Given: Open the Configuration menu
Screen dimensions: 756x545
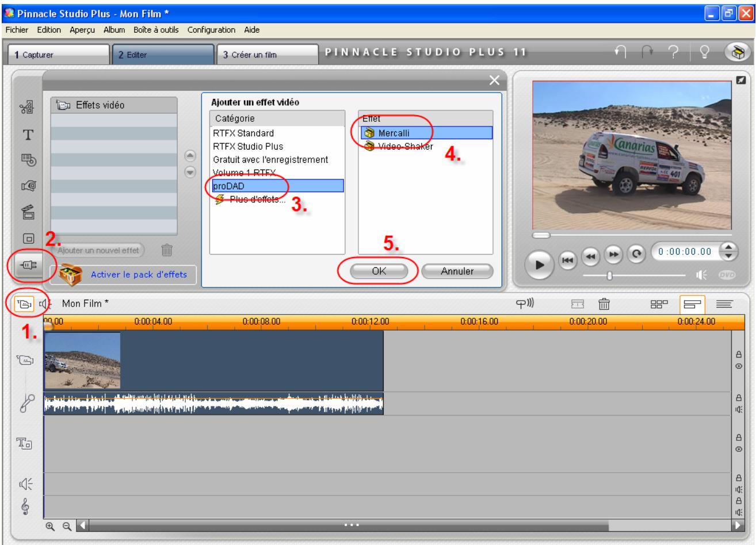Looking at the screenshot, I should click(x=210, y=30).
